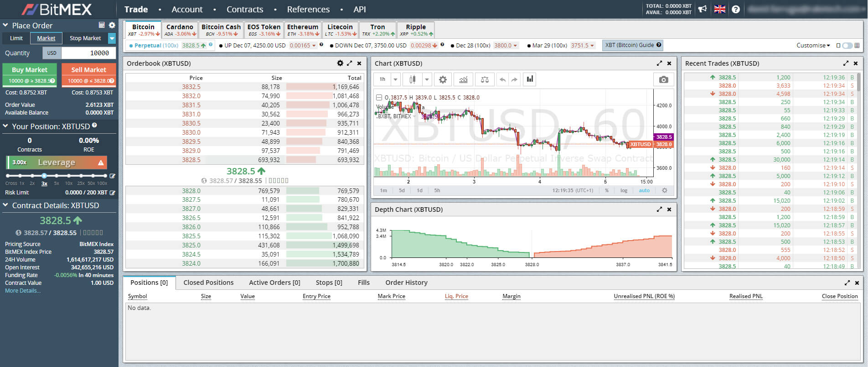
Task: Collapse the Contract Details section
Action: point(5,205)
